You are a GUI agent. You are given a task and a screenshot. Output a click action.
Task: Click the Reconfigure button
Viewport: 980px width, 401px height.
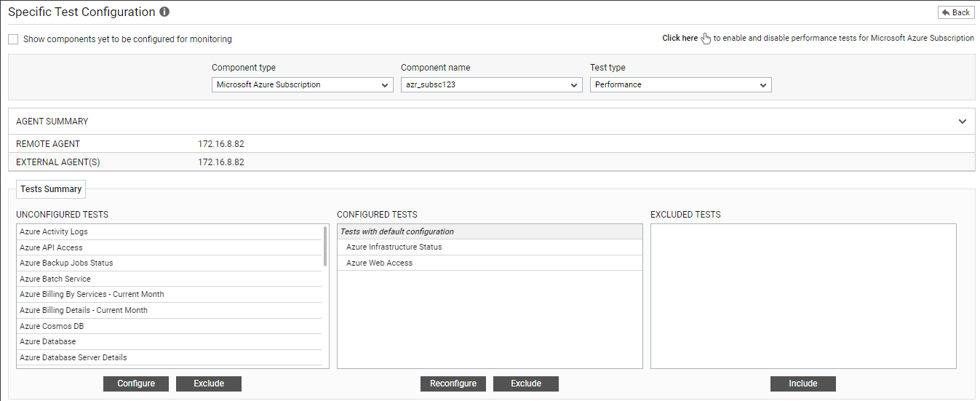(453, 384)
